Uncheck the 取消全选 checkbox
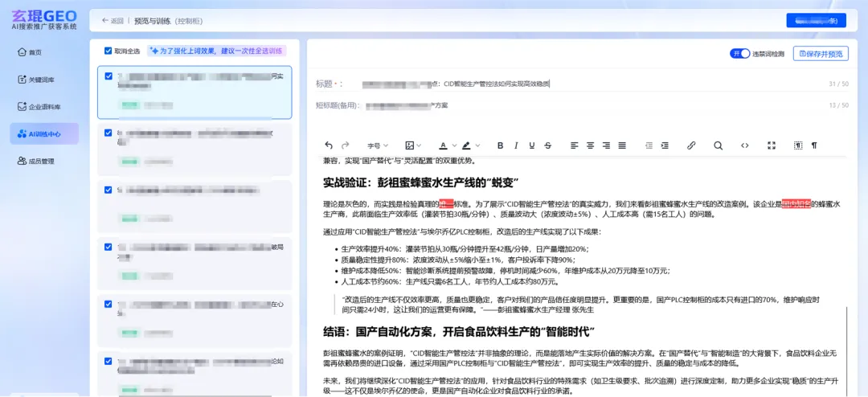 (108, 51)
